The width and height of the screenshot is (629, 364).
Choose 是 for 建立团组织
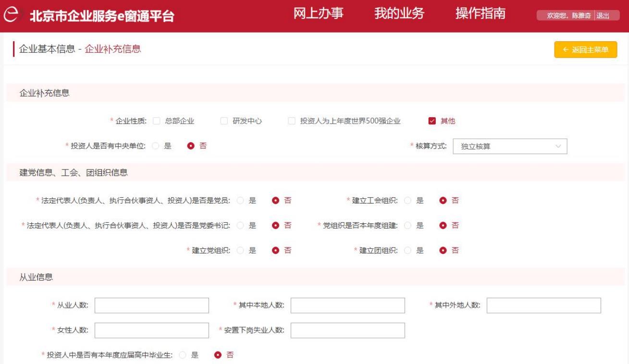coord(408,251)
